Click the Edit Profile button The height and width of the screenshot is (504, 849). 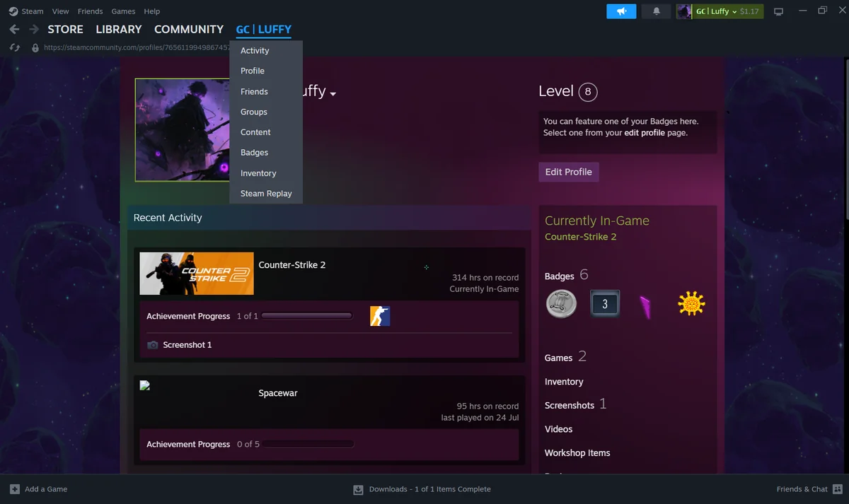coord(569,172)
